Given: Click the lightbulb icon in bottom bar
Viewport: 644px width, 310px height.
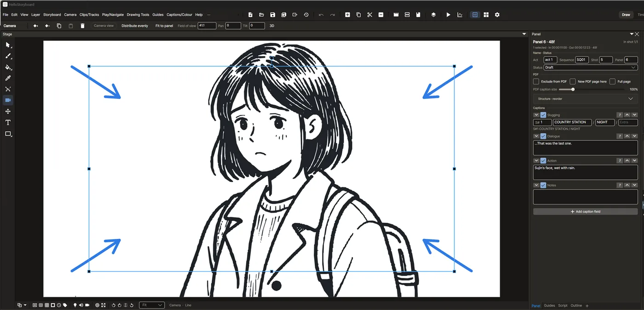Looking at the screenshot, I should click(x=75, y=305).
